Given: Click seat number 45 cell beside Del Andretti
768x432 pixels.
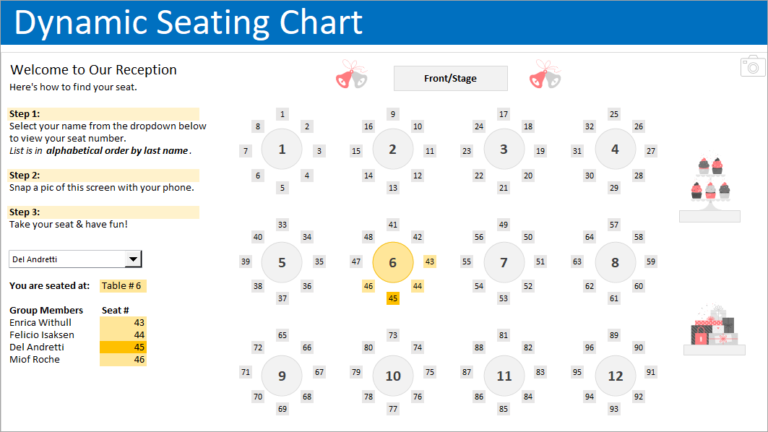Looking at the screenshot, I should tap(123, 347).
